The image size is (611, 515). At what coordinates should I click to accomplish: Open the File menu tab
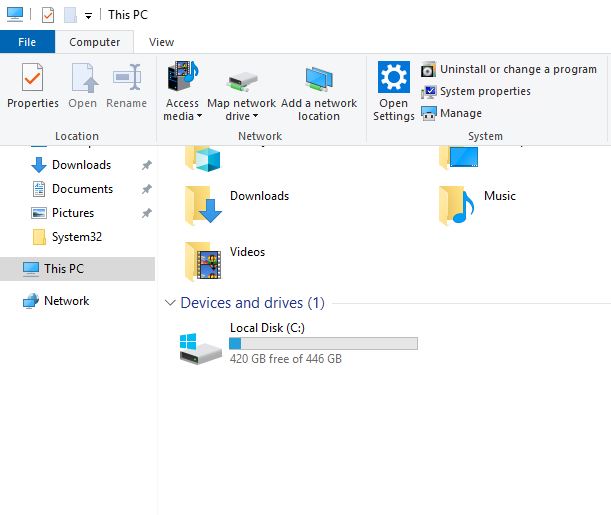pyautogui.click(x=27, y=42)
